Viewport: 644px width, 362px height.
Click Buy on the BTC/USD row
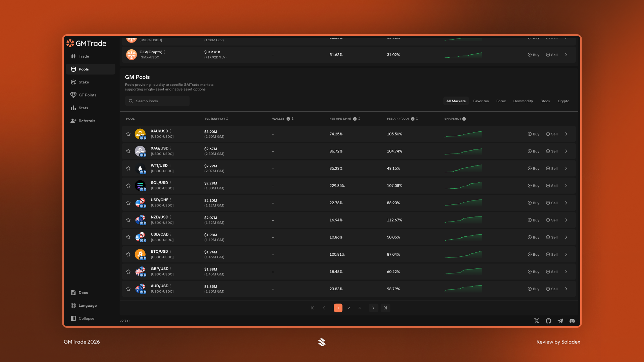tap(533, 254)
